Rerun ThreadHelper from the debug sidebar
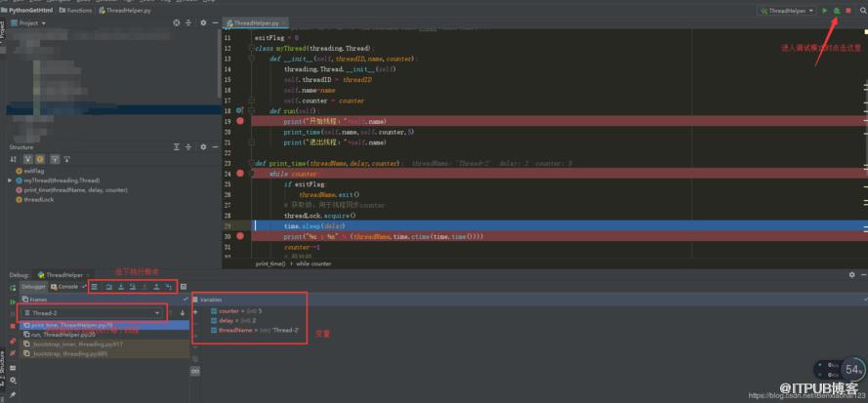The image size is (868, 403). (x=12, y=288)
